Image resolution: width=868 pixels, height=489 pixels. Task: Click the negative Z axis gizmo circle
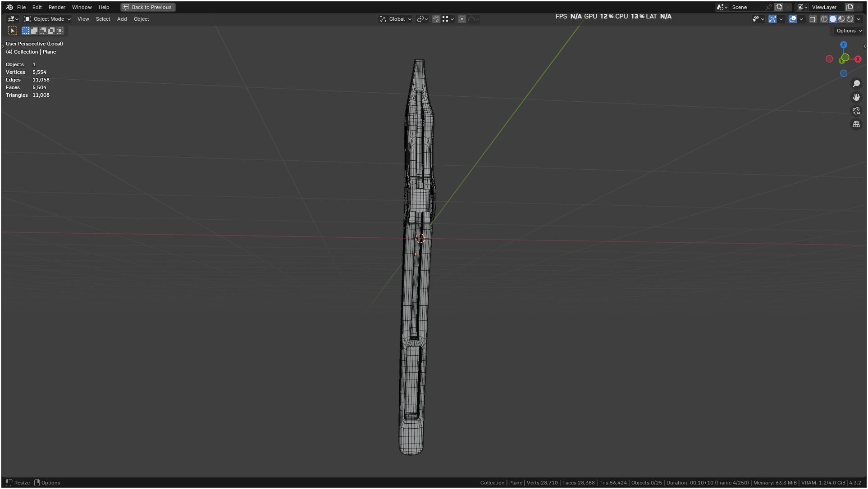point(844,73)
